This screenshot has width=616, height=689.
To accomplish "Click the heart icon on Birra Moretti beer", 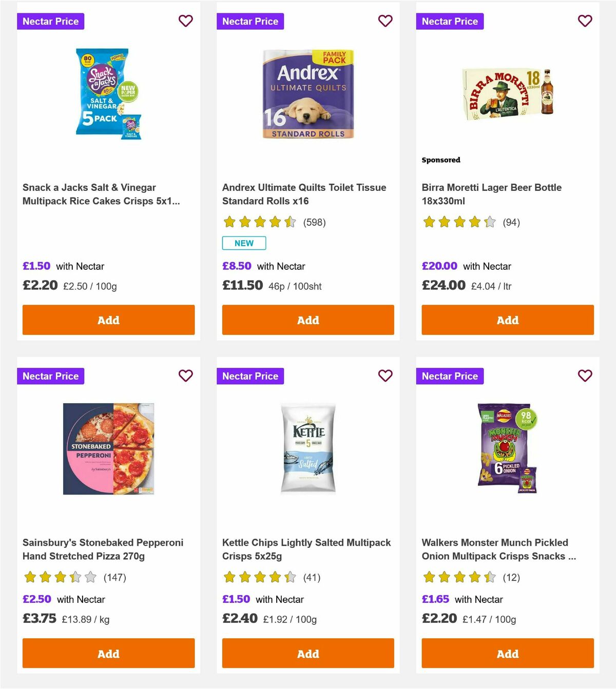I will click(x=585, y=21).
